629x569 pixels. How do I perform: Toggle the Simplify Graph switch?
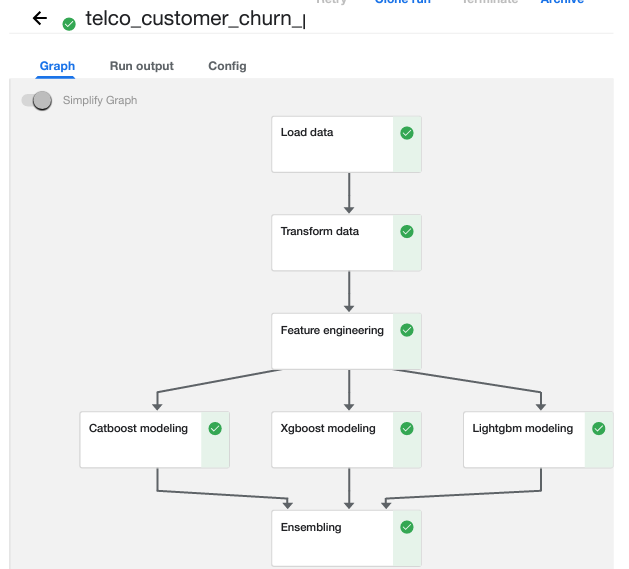point(37,100)
